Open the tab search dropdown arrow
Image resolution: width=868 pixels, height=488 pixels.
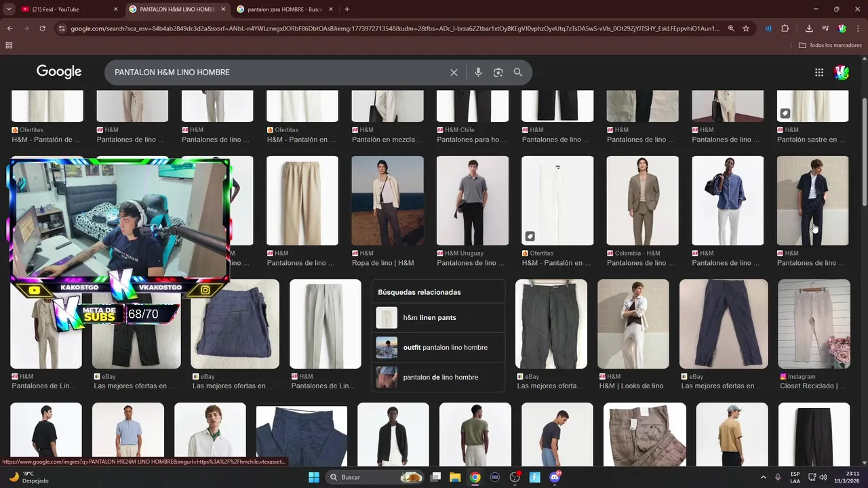click(x=8, y=9)
